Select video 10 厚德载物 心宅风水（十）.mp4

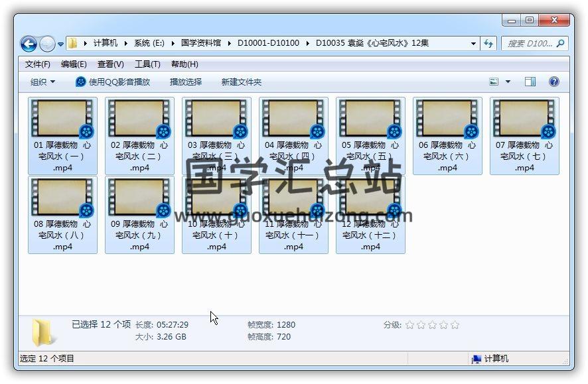(216, 215)
